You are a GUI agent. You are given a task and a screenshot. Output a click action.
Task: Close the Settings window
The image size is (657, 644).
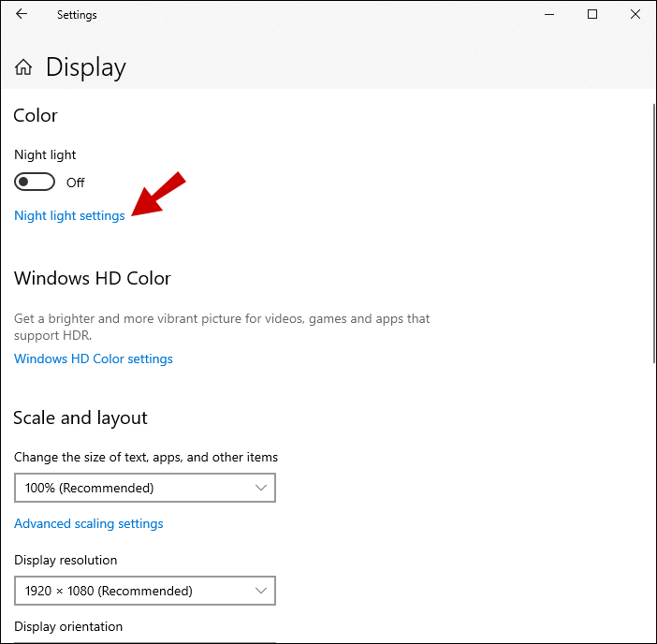point(635,15)
